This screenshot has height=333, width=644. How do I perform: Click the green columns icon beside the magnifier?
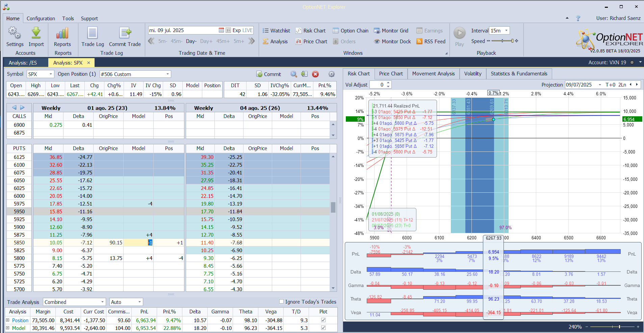click(x=304, y=74)
